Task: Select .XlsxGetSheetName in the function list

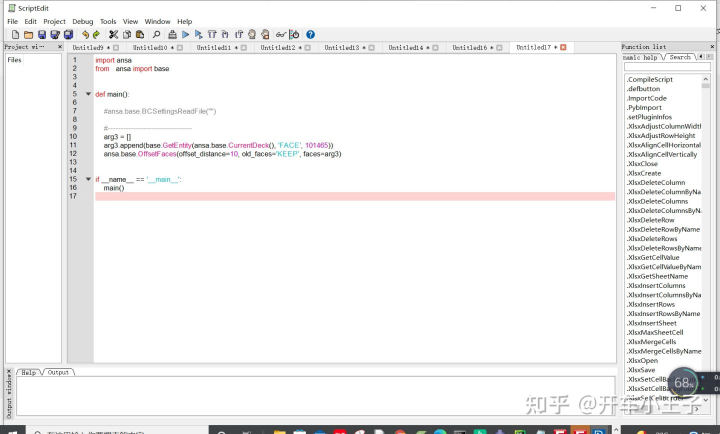Action: click(x=657, y=276)
